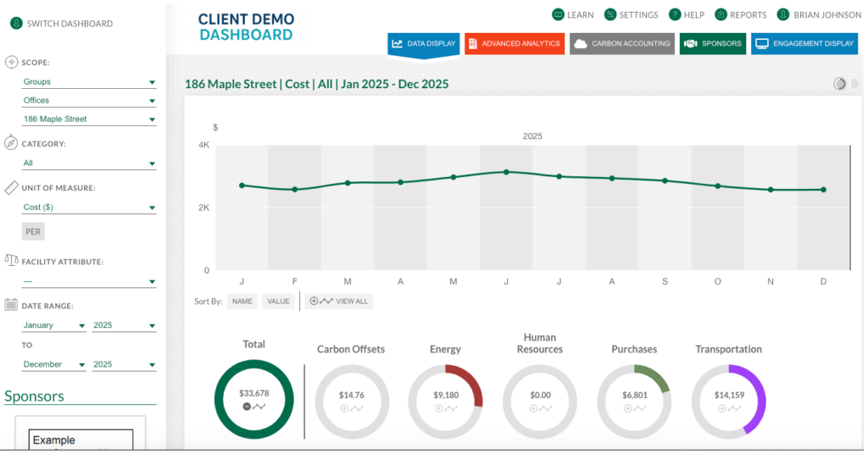Open the start month January dropdown
868x454 pixels.
click(x=54, y=325)
